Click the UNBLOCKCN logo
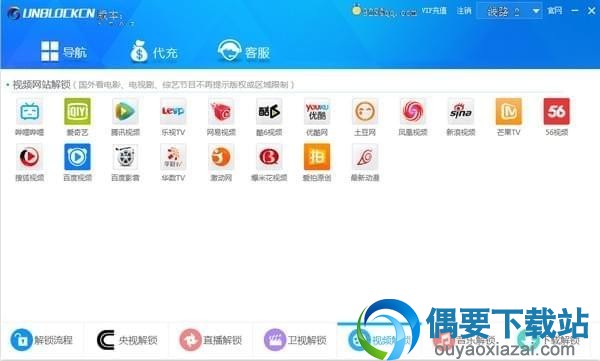This screenshot has width=600, height=361. [x=51, y=13]
